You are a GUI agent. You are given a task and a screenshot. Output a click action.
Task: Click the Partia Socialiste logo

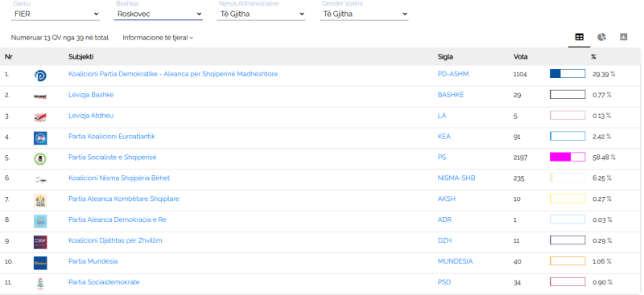(x=40, y=159)
